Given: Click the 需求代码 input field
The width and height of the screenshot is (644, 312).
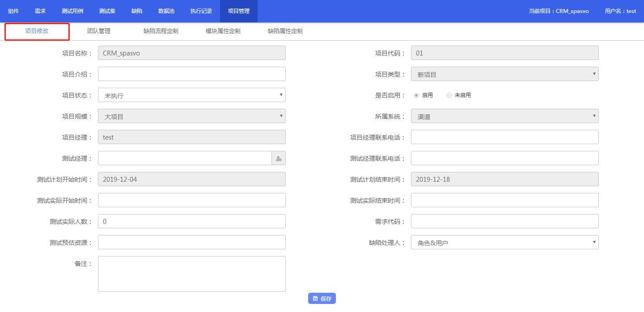Looking at the screenshot, I should pos(504,222).
